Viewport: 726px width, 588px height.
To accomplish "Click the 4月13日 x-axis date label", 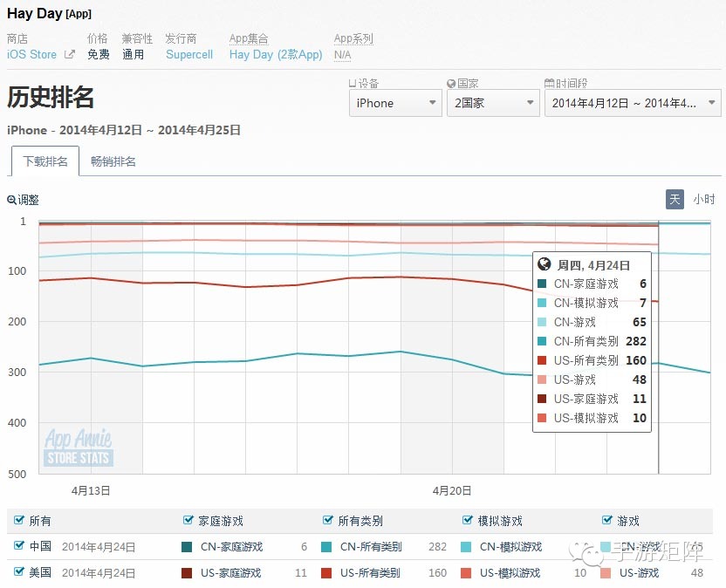I will [x=91, y=490].
